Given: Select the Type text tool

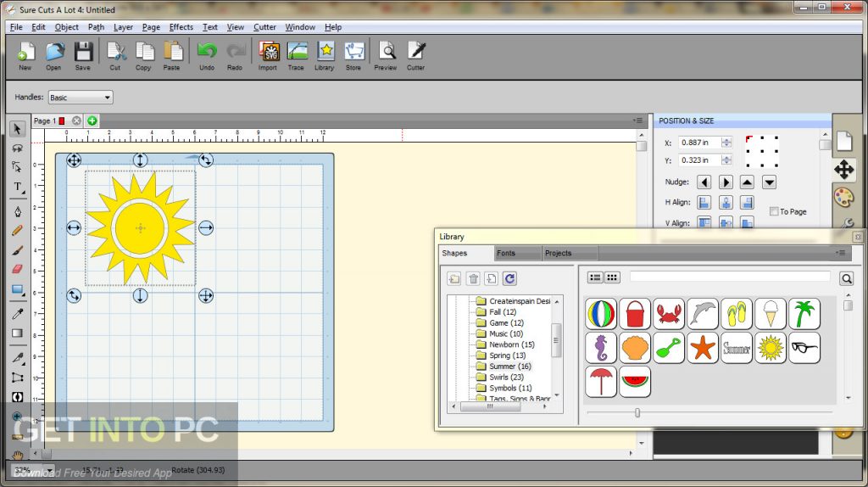Looking at the screenshot, I should (17, 187).
